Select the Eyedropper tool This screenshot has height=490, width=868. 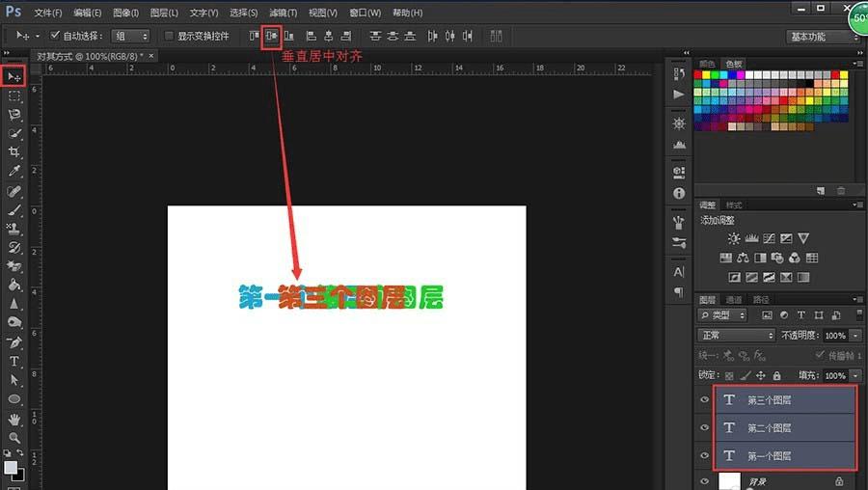pos(14,171)
